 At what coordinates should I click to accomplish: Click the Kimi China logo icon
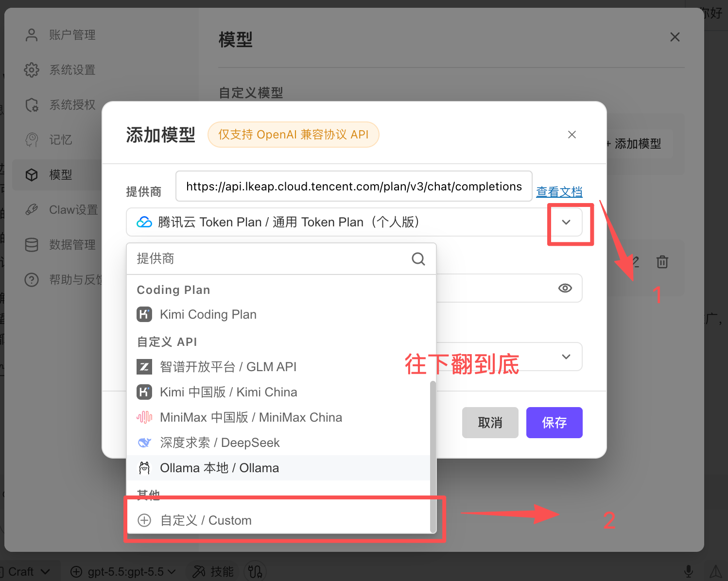point(144,392)
